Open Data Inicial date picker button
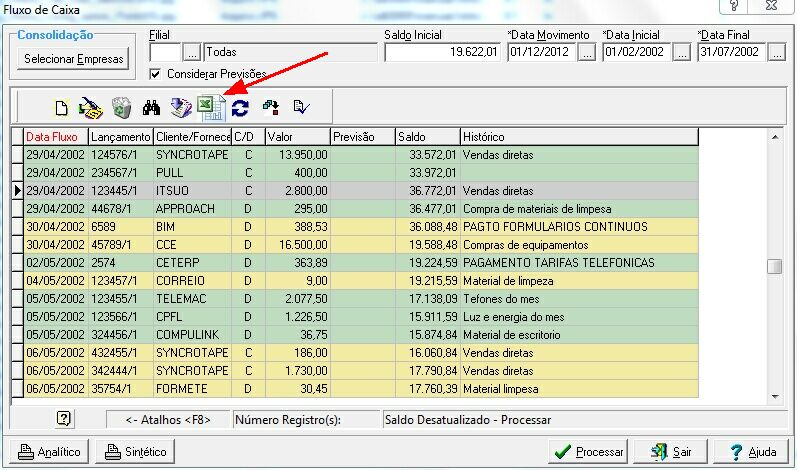797x470 pixels. pos(682,52)
